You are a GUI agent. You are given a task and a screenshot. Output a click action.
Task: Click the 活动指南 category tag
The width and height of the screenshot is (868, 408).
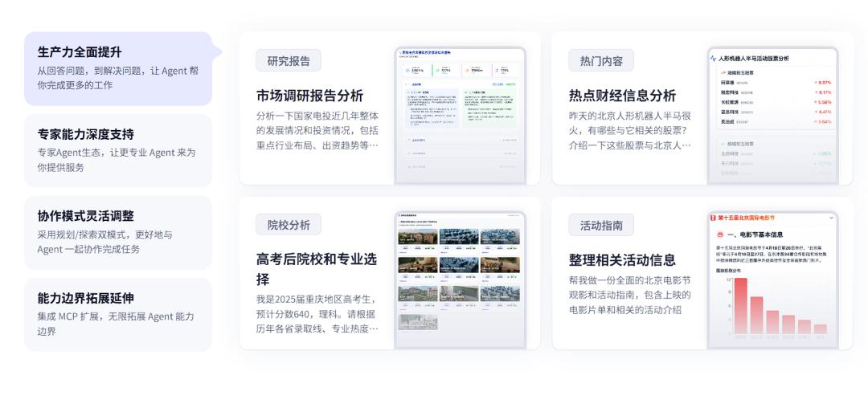601,225
